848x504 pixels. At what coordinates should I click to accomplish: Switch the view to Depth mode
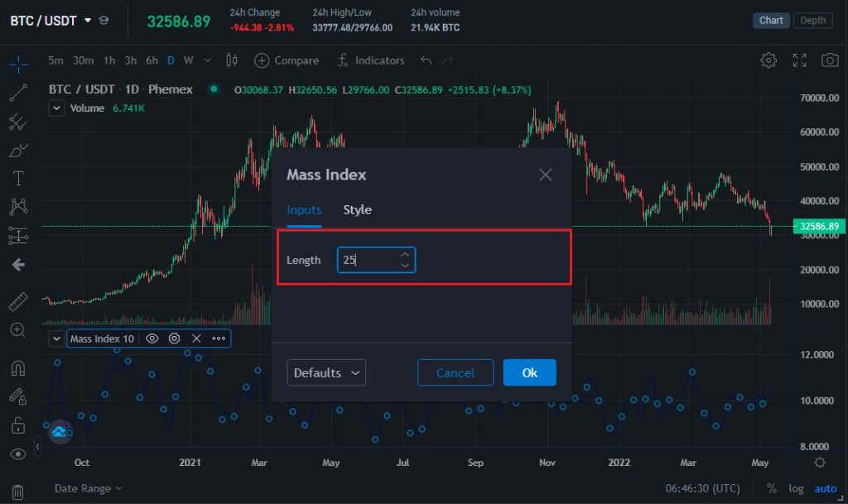coord(812,21)
